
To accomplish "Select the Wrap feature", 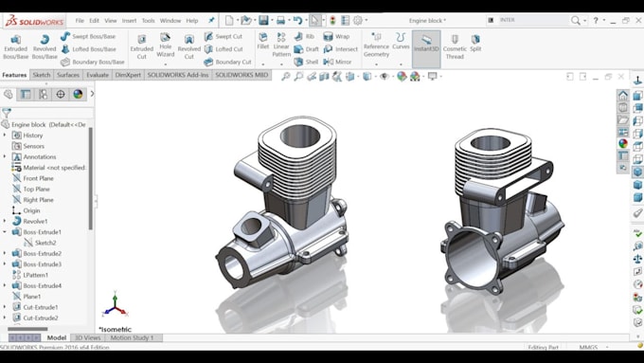I will tap(336, 36).
